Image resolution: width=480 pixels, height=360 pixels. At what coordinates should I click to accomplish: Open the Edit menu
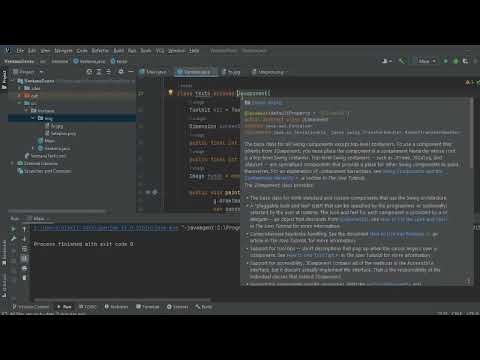32,51
